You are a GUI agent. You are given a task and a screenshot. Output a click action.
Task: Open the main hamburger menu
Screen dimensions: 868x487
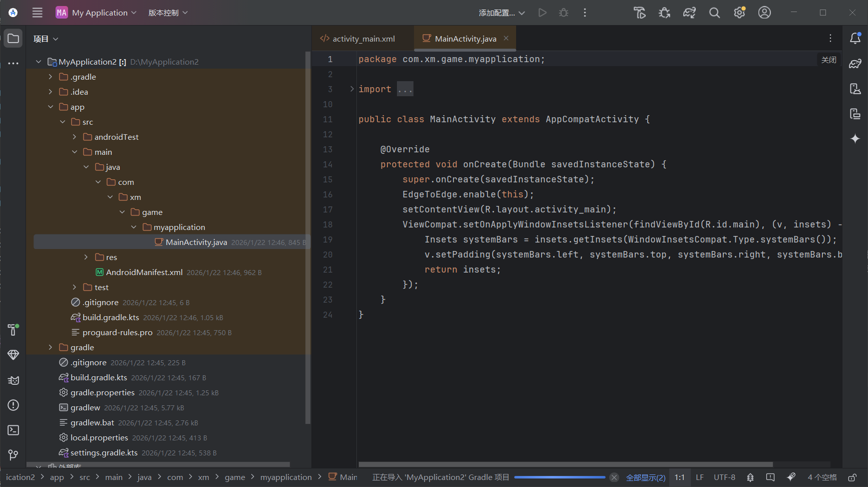38,13
